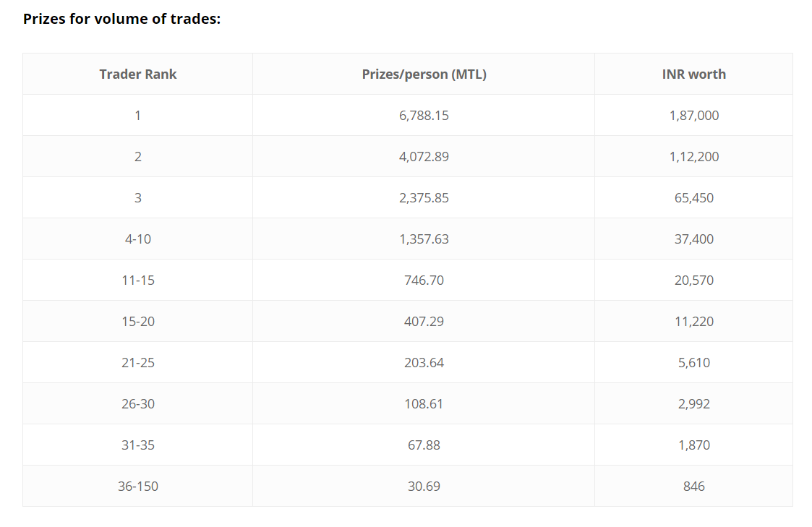Select the rank 3 trader cell
This screenshot has width=812, height=527.
pyautogui.click(x=137, y=197)
